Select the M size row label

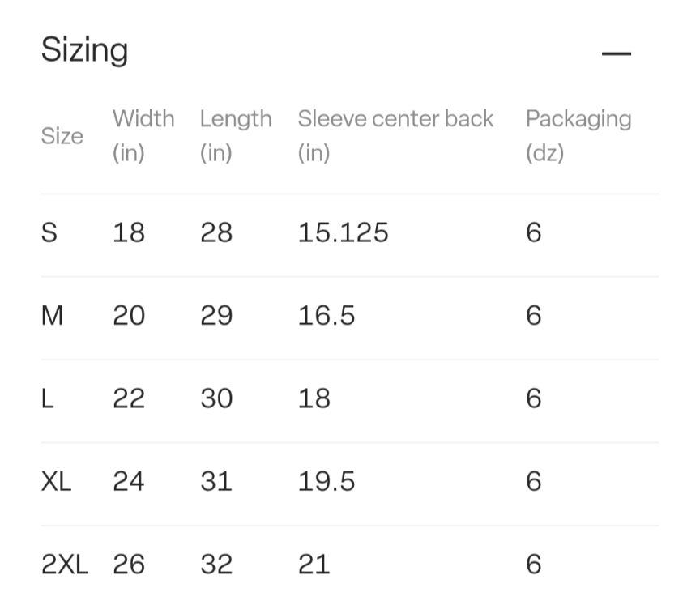(x=52, y=315)
